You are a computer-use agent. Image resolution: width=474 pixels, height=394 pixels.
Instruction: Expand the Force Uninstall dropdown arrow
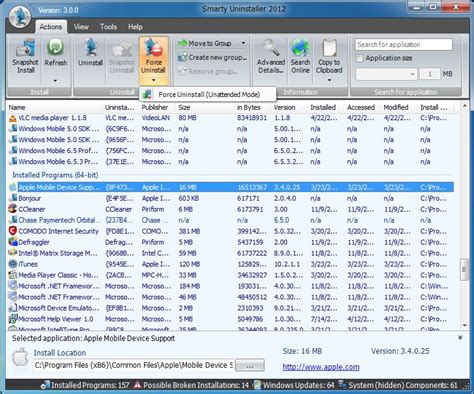pos(153,80)
